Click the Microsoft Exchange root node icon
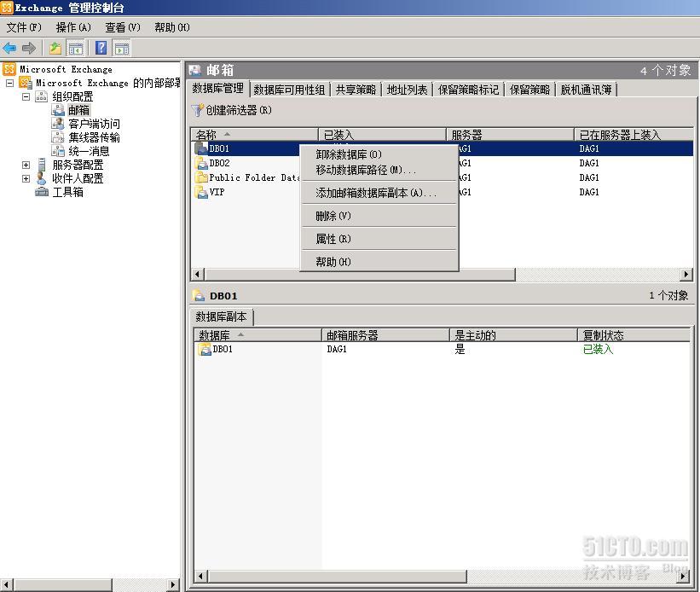 (x=9, y=69)
